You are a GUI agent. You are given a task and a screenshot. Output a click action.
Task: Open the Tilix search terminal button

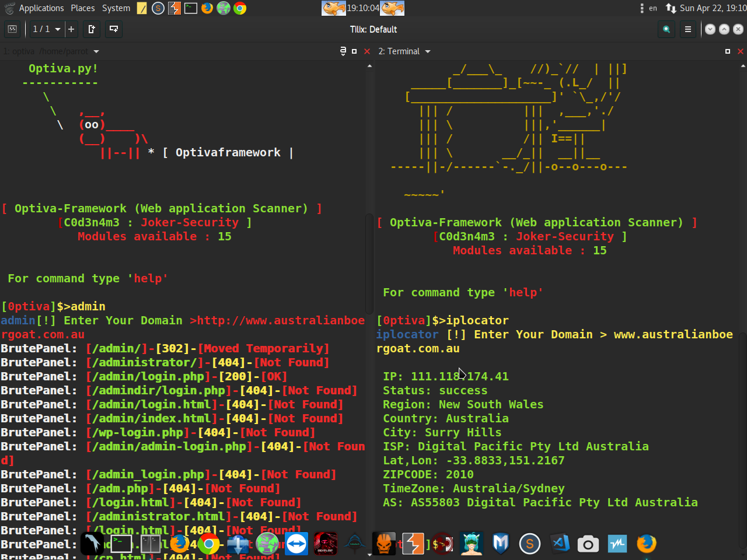coord(666,29)
